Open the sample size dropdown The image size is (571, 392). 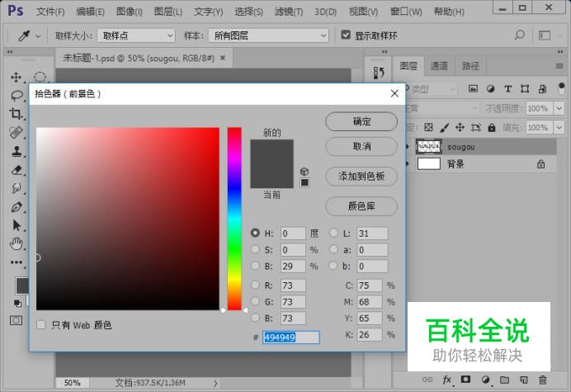[136, 35]
